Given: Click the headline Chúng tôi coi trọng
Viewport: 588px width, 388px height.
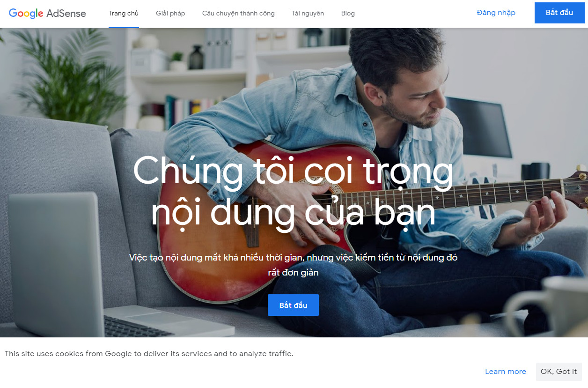Looking at the screenshot, I should pos(294,171).
